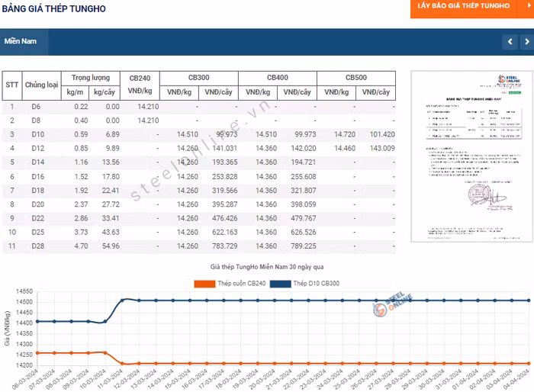This screenshot has width=534, height=392.
Task: Click the 255.608 value in row D16
Action: click(x=304, y=177)
